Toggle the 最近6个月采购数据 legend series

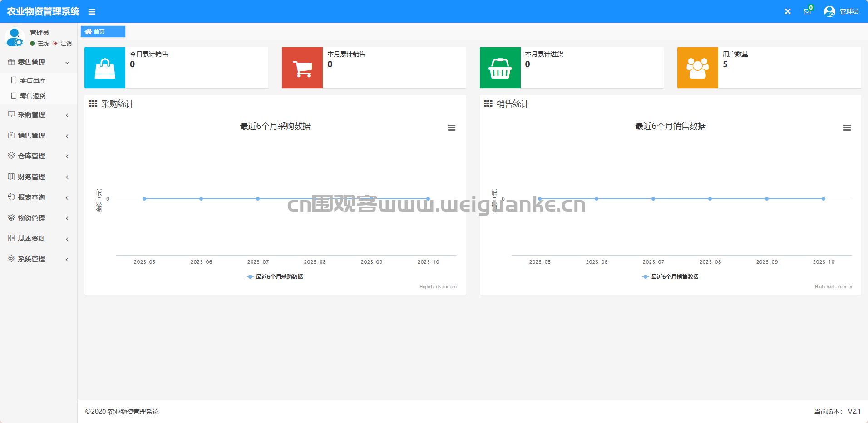(x=275, y=277)
